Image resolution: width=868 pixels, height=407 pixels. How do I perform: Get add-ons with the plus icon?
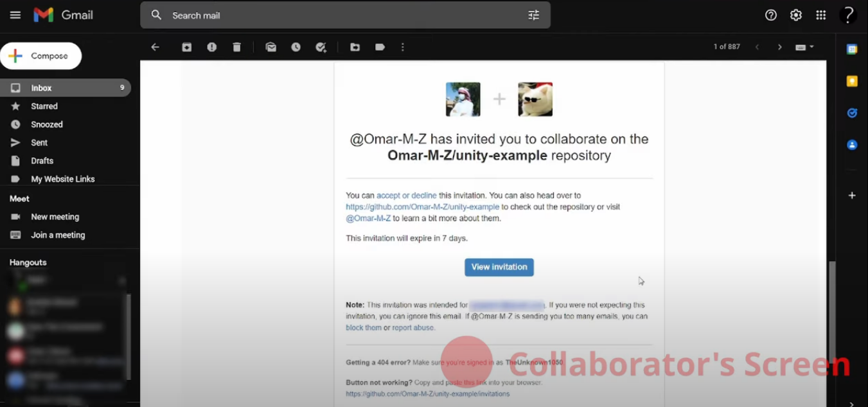tap(852, 195)
